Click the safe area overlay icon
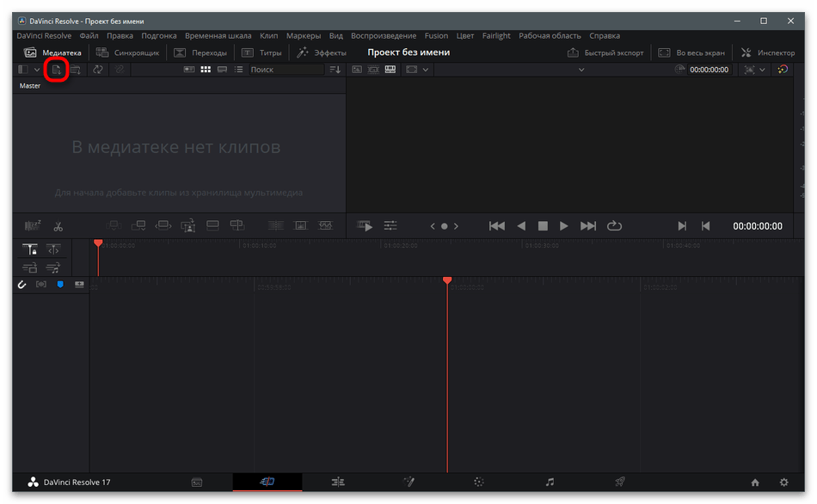Viewport: 817px width, 504px height. pos(749,70)
